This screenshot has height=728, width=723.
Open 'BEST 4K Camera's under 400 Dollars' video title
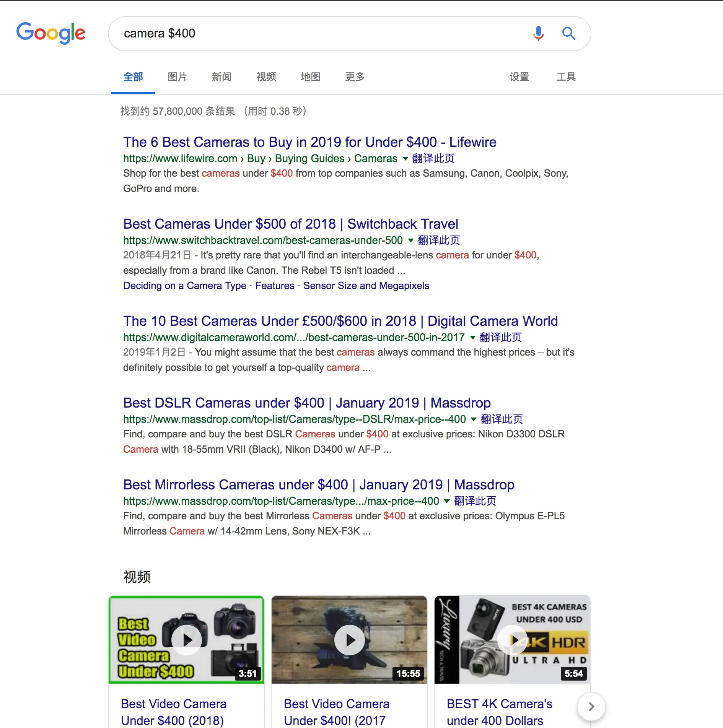(499, 712)
